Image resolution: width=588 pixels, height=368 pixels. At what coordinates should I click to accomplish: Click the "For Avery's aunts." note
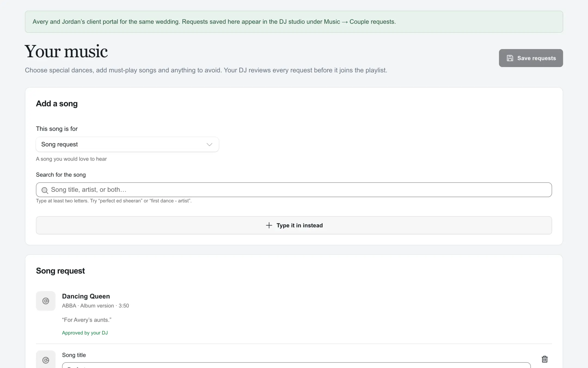[87, 320]
